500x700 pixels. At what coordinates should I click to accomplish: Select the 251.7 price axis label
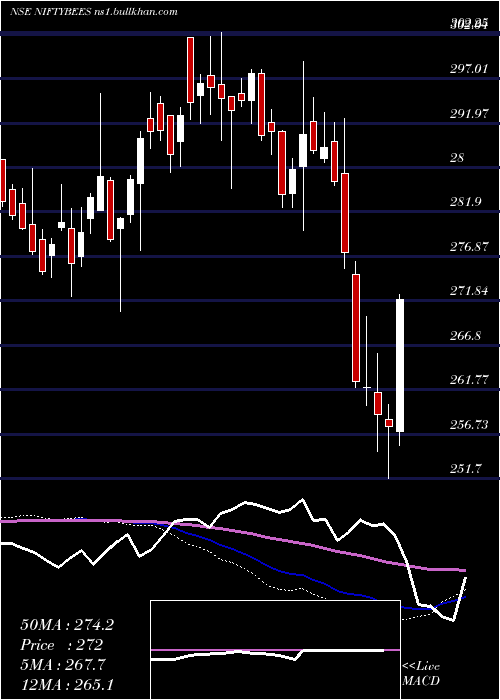pos(466,469)
